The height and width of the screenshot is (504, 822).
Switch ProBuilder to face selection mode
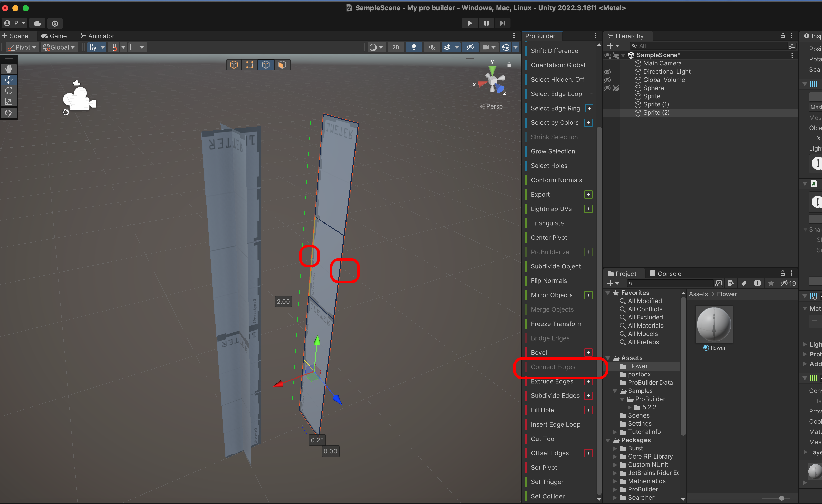point(282,65)
